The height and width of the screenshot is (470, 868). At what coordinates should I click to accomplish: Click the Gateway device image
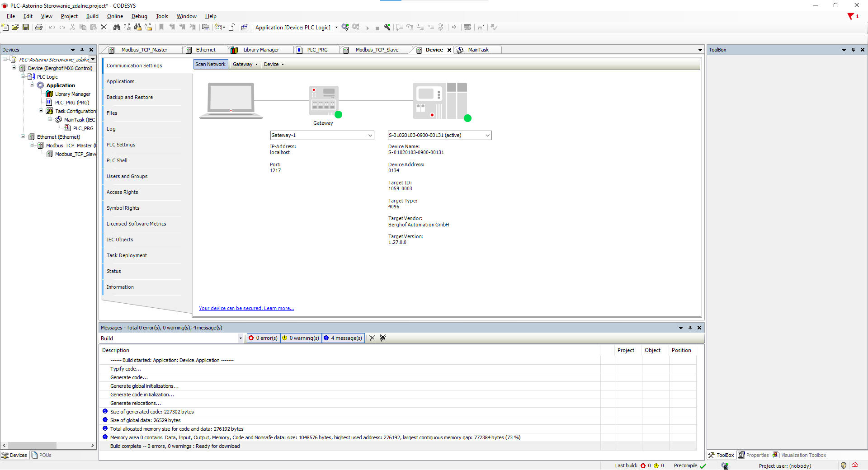point(324,101)
